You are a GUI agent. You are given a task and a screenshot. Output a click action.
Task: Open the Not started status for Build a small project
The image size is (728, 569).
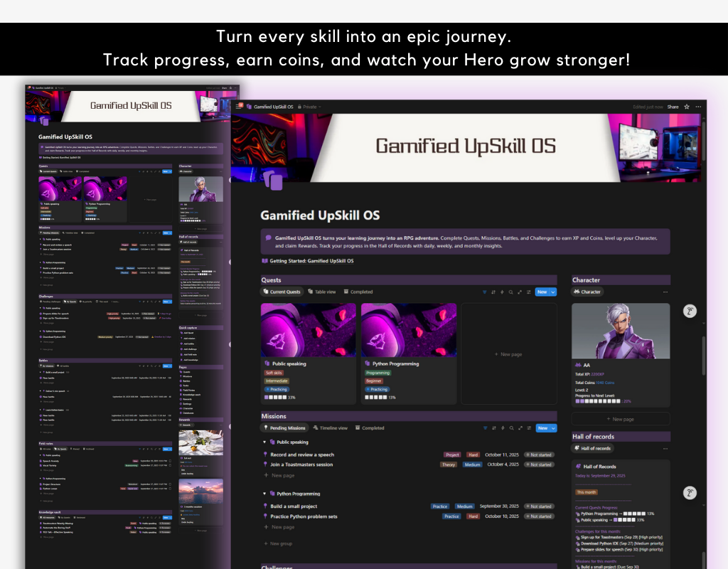[539, 506]
